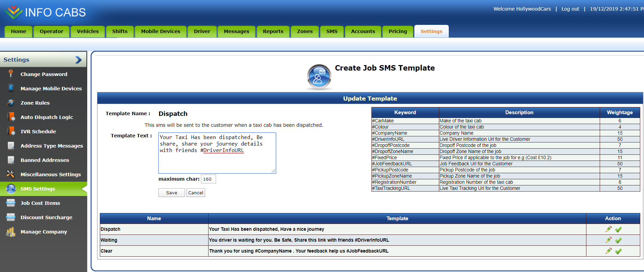Click the #CarMake keyword cell
644x272 pixels.
(405, 121)
